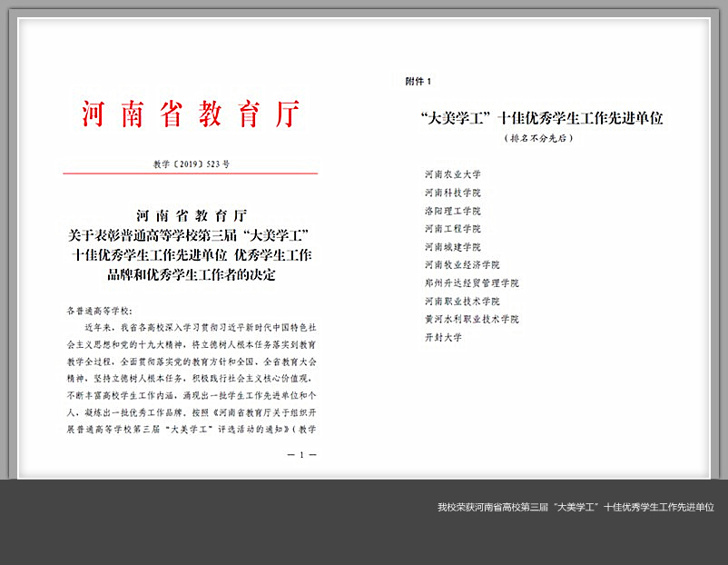This screenshot has height=565, width=728.
Task: Click the salutation 各普通高等学校
Action: [100, 309]
